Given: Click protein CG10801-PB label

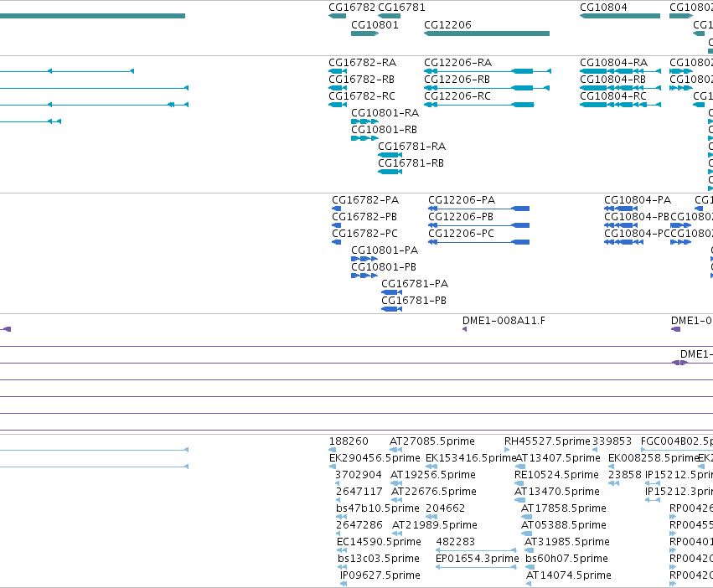Looking at the screenshot, I should pyautogui.click(x=384, y=267).
